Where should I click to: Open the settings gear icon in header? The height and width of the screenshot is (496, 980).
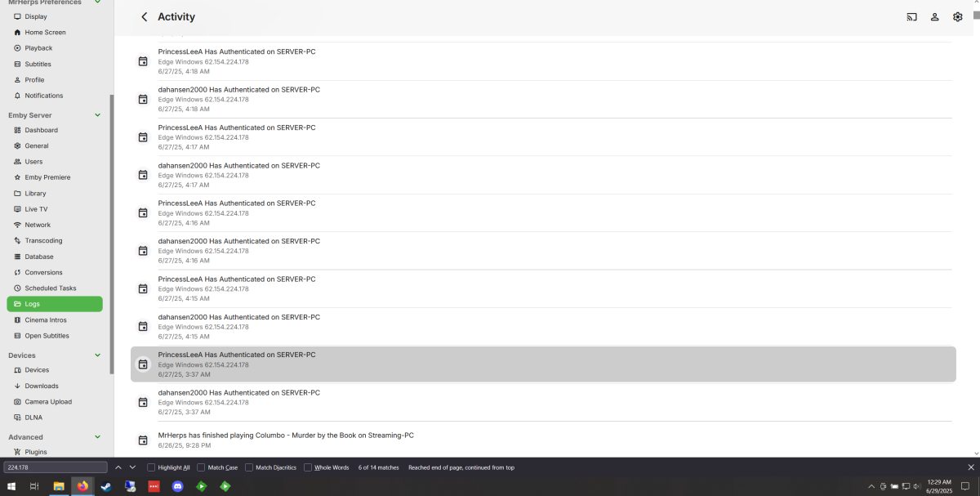(957, 16)
